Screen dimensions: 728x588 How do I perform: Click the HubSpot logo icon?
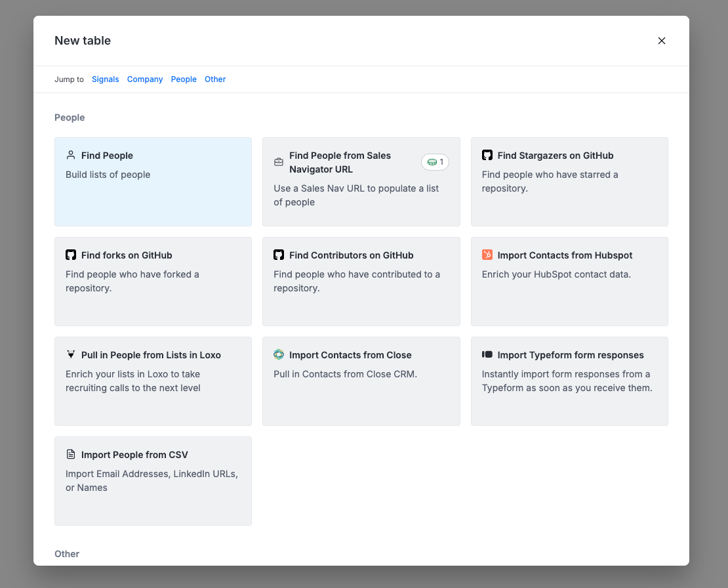click(487, 255)
